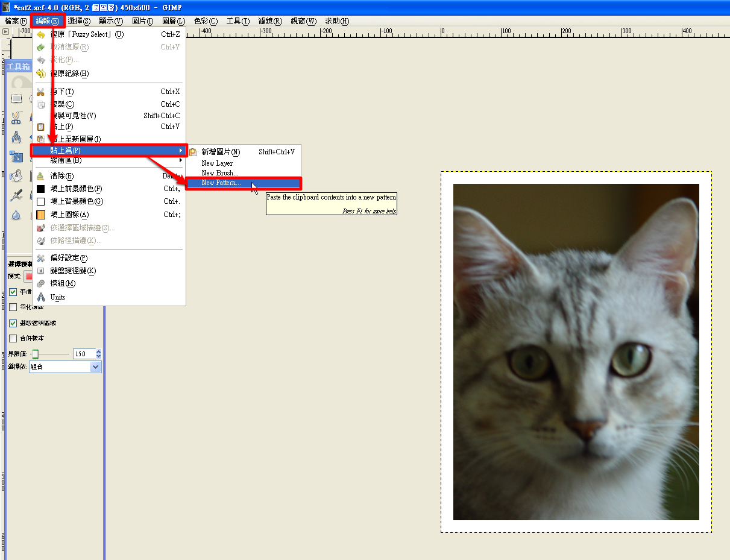This screenshot has width=730, height=560.
Task: Toggle the 平滑 antialiasing checkbox
Action: coord(13,292)
